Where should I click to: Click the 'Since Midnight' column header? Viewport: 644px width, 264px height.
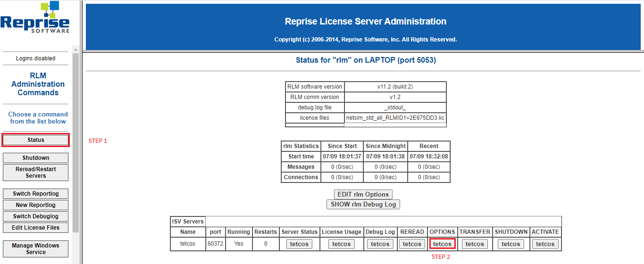coord(385,146)
